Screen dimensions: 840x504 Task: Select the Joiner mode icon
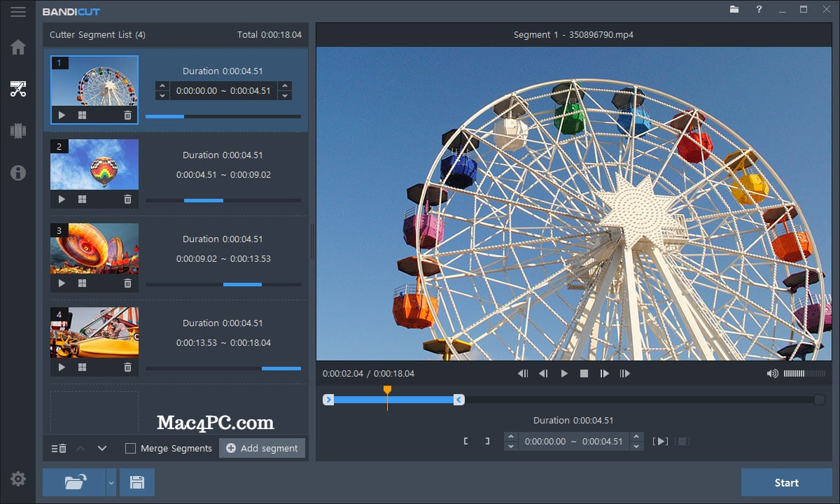(18, 131)
